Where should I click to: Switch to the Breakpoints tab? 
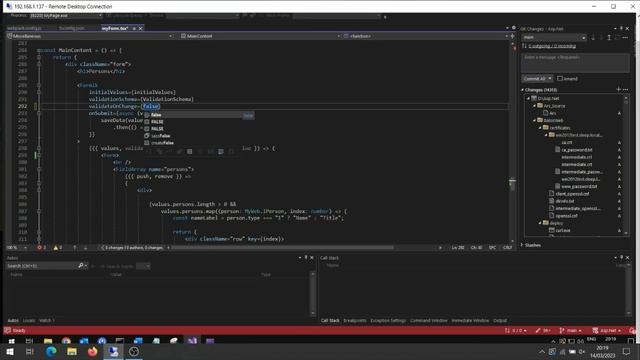(355, 320)
